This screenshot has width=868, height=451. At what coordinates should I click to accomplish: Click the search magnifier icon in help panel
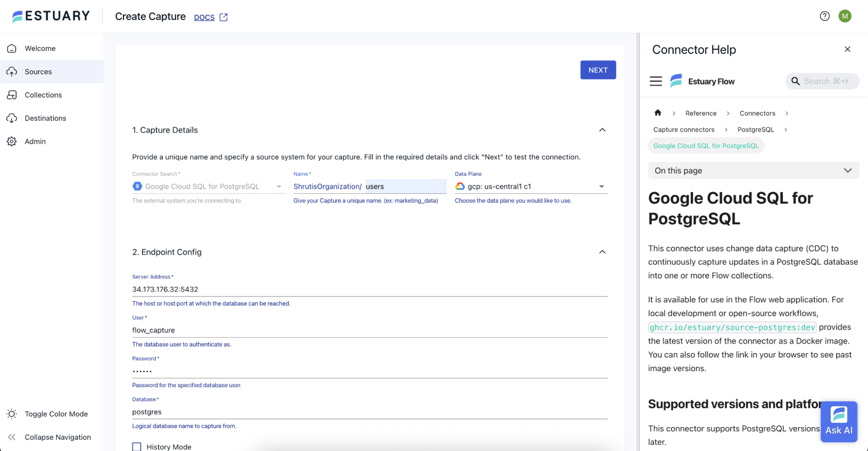[x=795, y=81]
